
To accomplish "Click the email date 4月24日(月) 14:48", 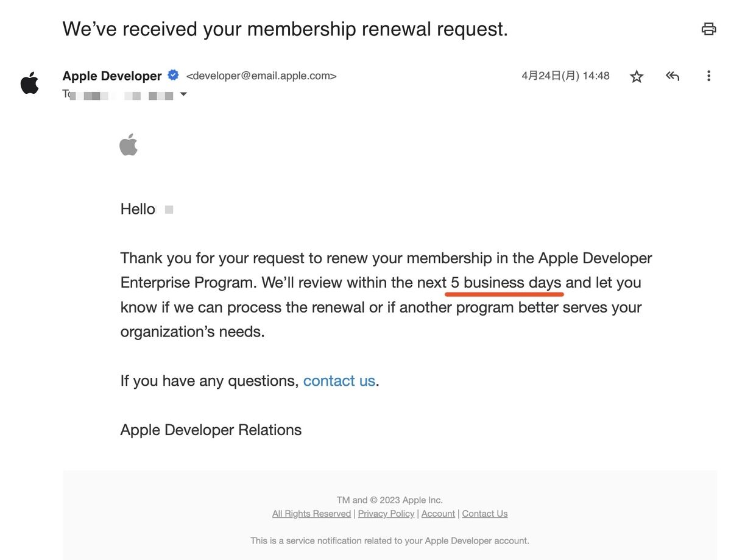I will pos(565,76).
